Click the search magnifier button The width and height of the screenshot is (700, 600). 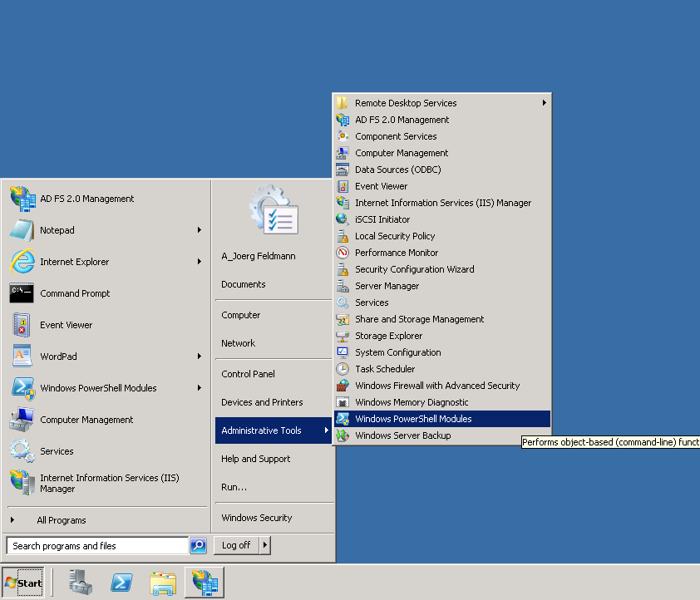click(198, 546)
